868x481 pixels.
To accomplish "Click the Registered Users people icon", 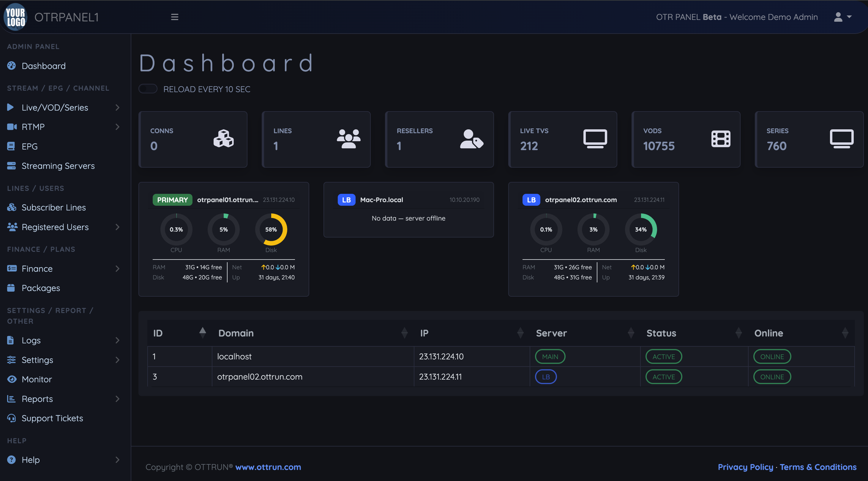I will 12,227.
